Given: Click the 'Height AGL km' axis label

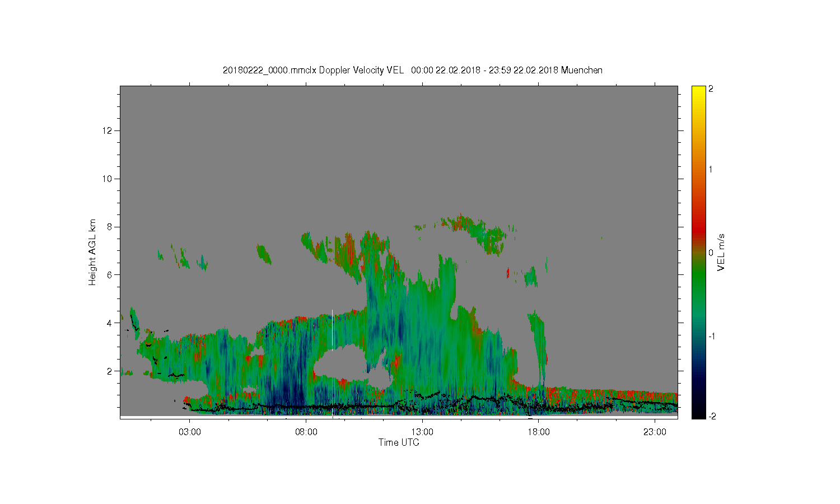Looking at the screenshot, I should (92, 252).
